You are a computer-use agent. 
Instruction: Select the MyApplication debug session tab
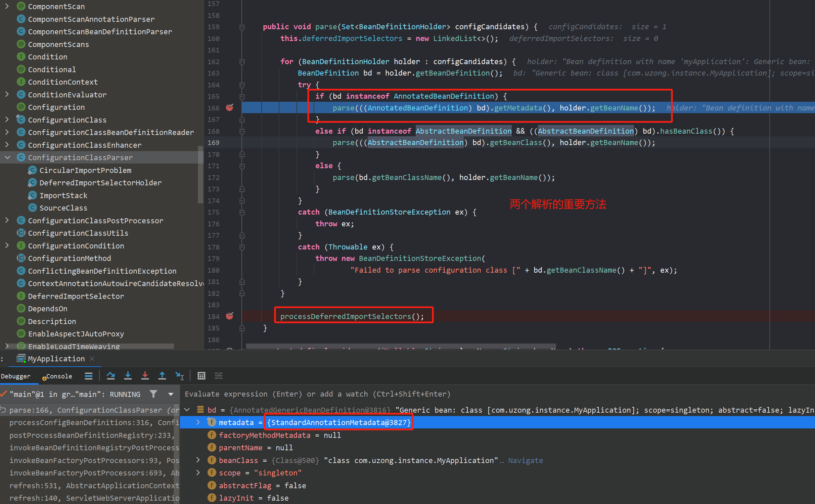coord(56,359)
